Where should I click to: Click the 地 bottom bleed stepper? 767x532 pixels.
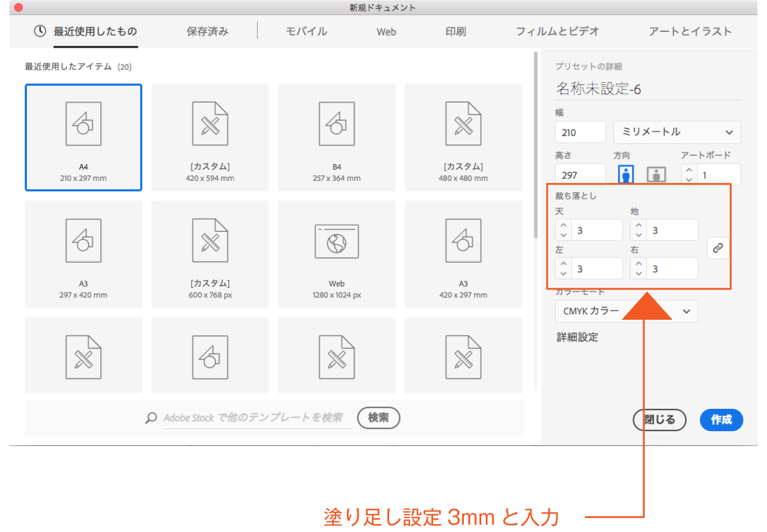[639, 230]
